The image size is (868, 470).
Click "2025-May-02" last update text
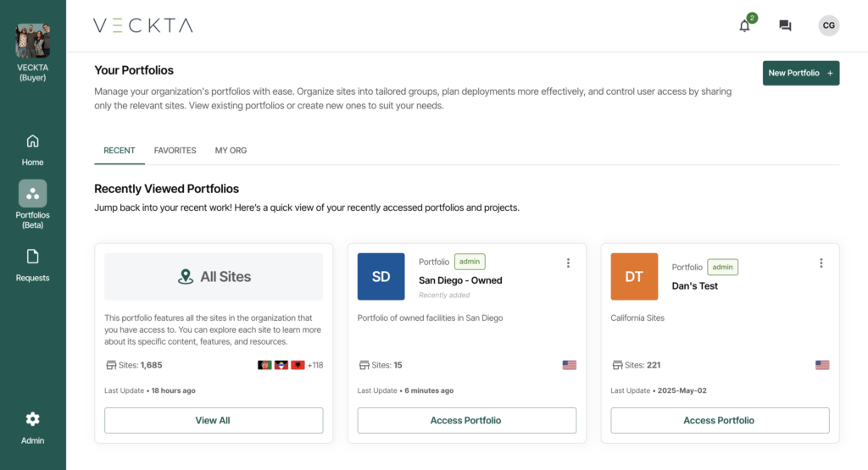click(x=682, y=390)
